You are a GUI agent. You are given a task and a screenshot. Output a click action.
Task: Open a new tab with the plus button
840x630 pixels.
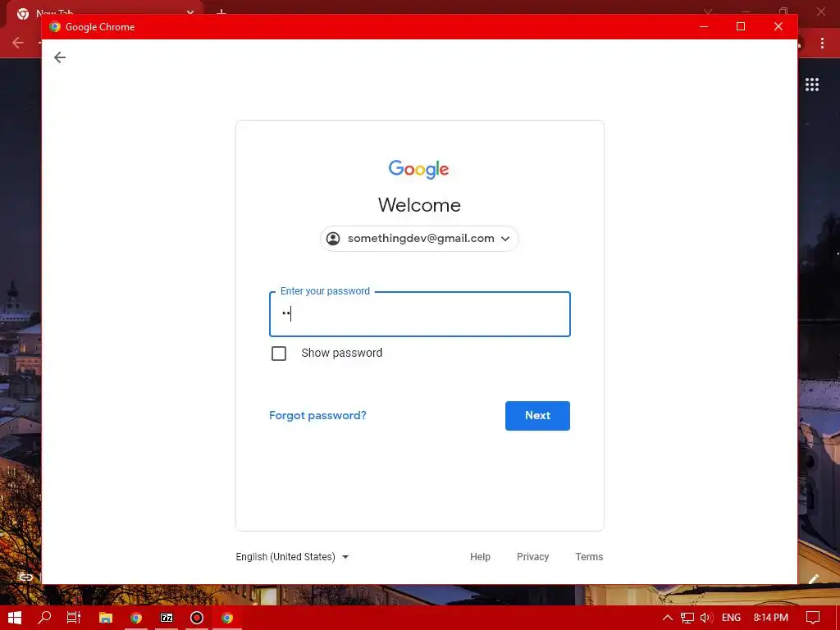221,11
